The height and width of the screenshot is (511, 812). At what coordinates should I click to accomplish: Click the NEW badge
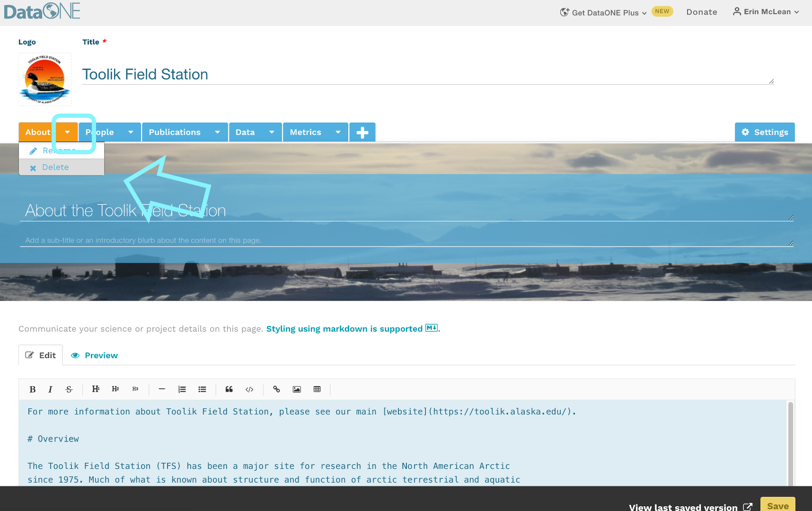point(662,11)
